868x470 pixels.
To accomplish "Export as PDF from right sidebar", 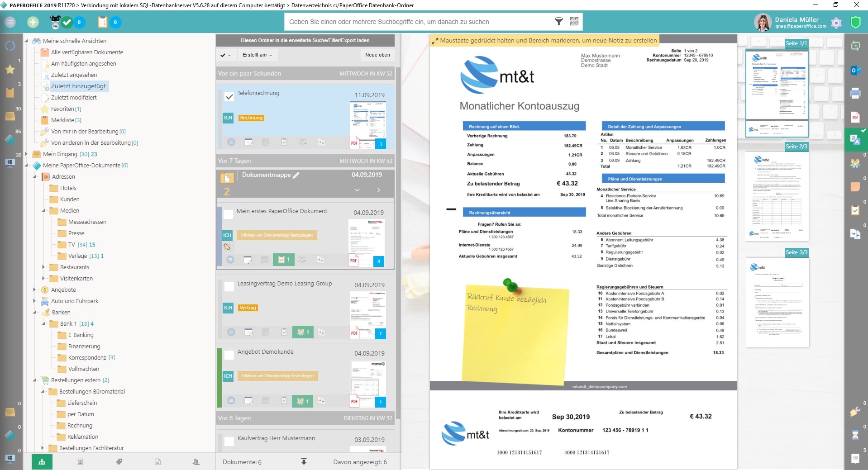I will [855, 118].
